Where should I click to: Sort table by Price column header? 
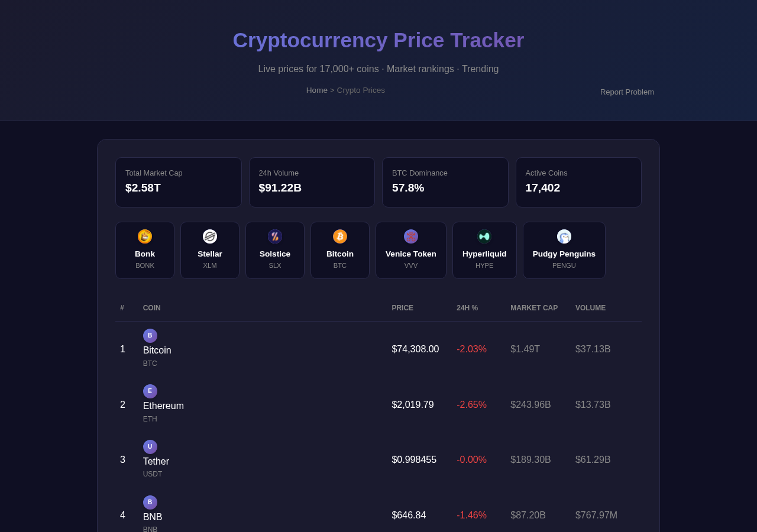[403, 308]
